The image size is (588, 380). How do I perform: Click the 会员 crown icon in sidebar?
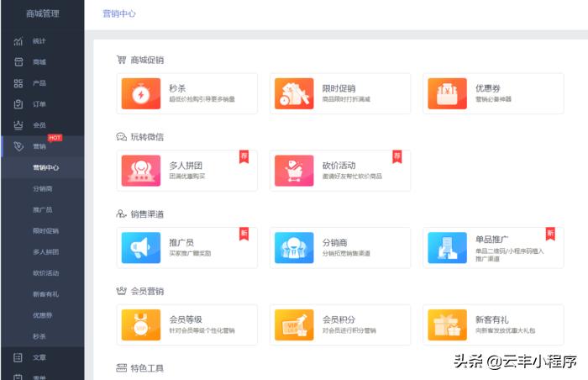(18, 125)
